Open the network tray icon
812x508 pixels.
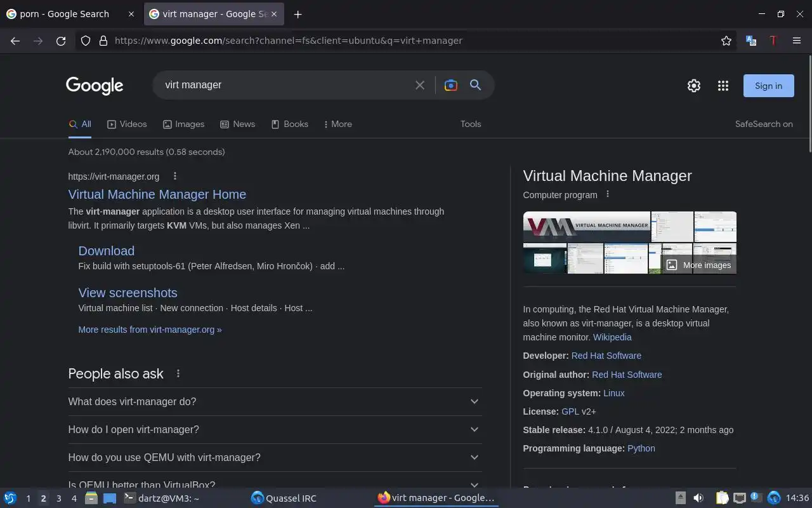click(739, 498)
